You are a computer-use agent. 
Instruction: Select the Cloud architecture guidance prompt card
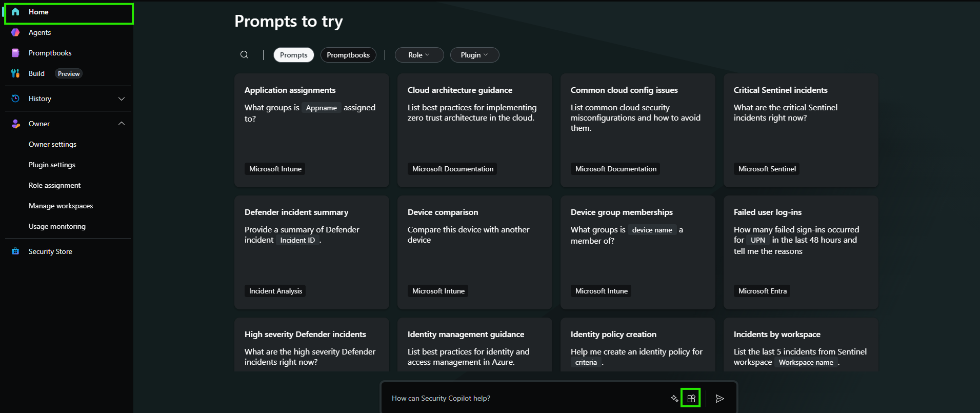475,130
